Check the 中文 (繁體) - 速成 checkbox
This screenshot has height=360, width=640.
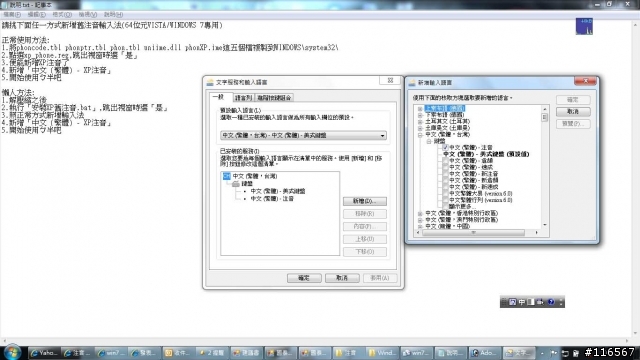[445, 167]
